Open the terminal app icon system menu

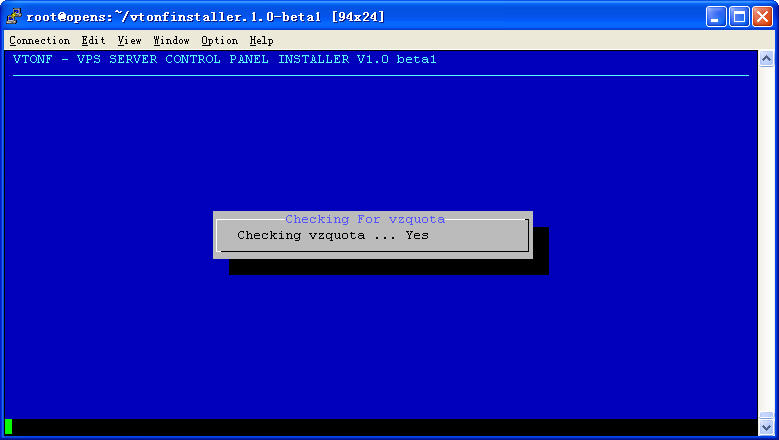pos(14,16)
